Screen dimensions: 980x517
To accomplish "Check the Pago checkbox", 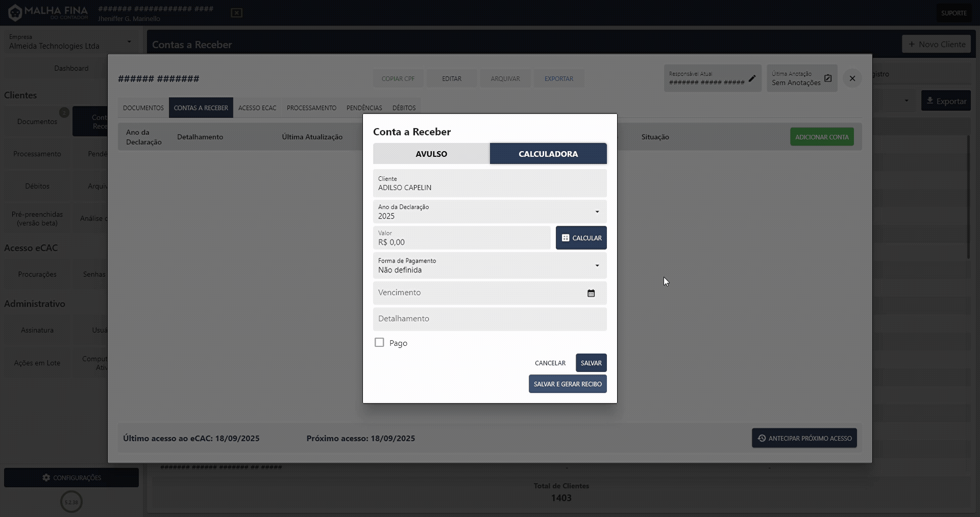I will click(x=379, y=342).
